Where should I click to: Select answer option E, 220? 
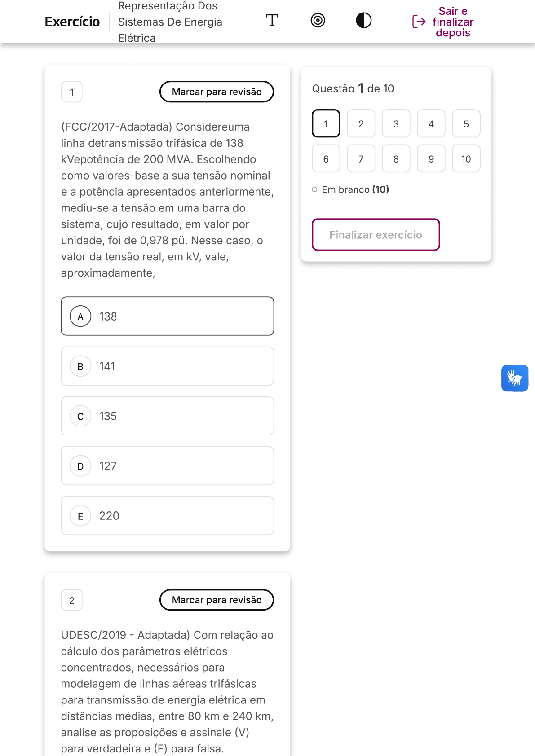click(x=167, y=515)
